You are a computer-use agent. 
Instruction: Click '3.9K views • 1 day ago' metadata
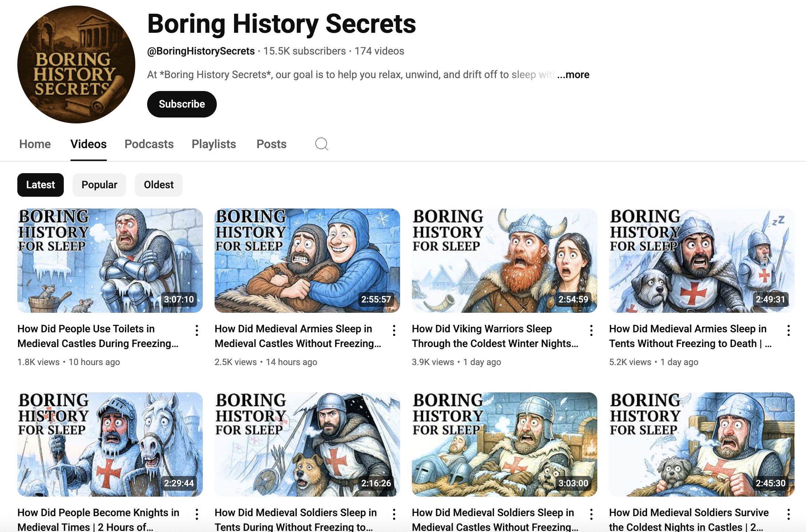pos(456,362)
